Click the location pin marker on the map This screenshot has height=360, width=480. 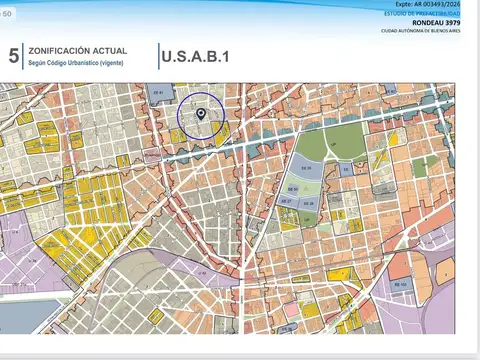click(x=201, y=115)
